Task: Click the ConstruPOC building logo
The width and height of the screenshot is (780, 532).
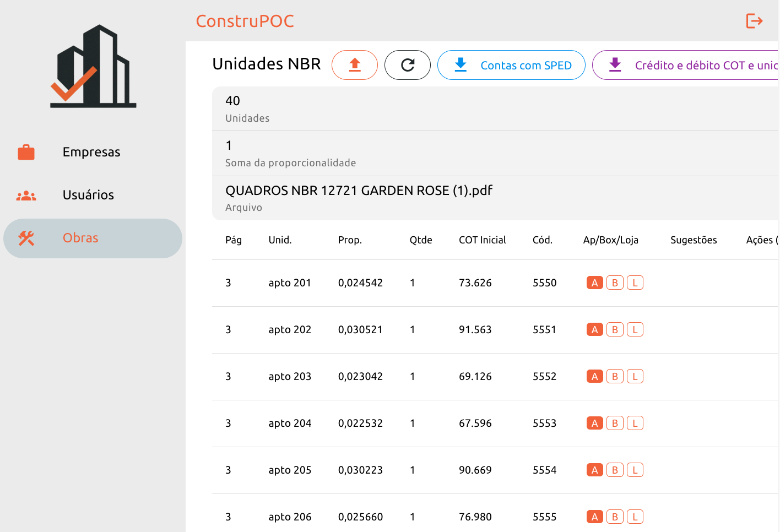Action: coord(93,66)
